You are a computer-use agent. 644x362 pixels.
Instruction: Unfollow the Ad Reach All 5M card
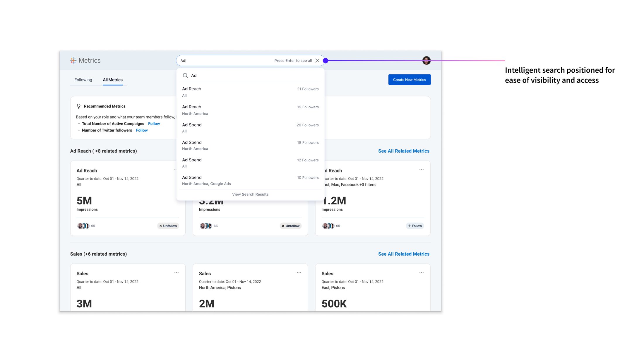(168, 226)
